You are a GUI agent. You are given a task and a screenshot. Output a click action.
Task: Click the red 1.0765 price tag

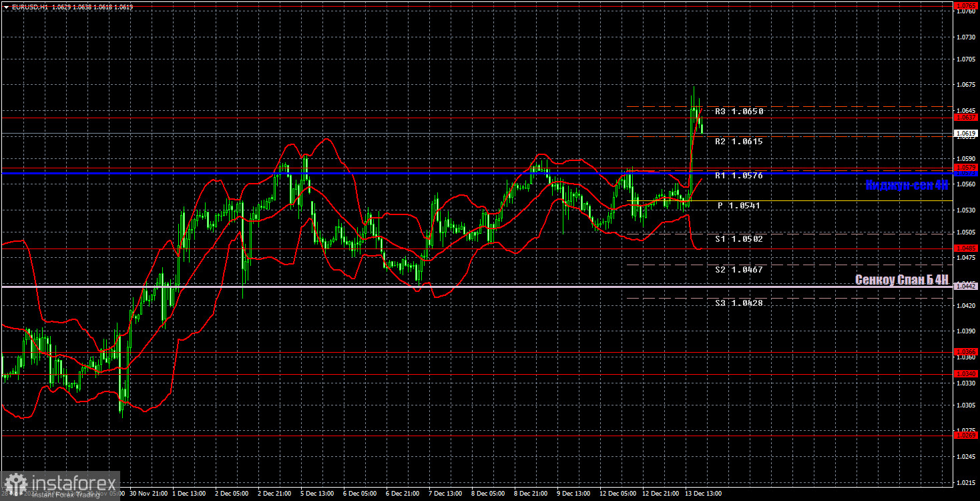point(966,5)
